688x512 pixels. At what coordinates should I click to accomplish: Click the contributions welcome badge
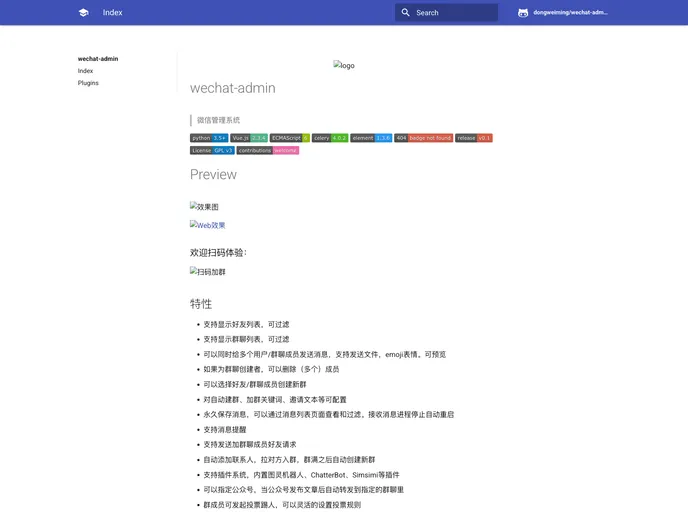point(268,150)
